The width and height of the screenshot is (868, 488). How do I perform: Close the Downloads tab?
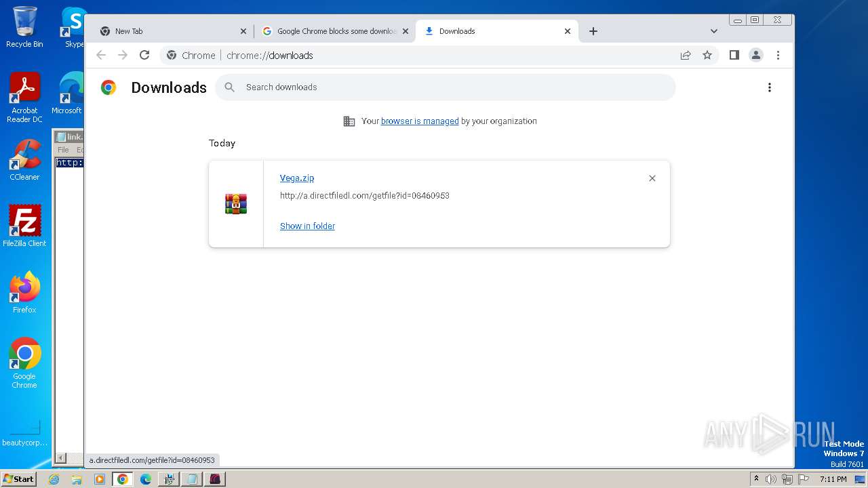[x=568, y=31]
